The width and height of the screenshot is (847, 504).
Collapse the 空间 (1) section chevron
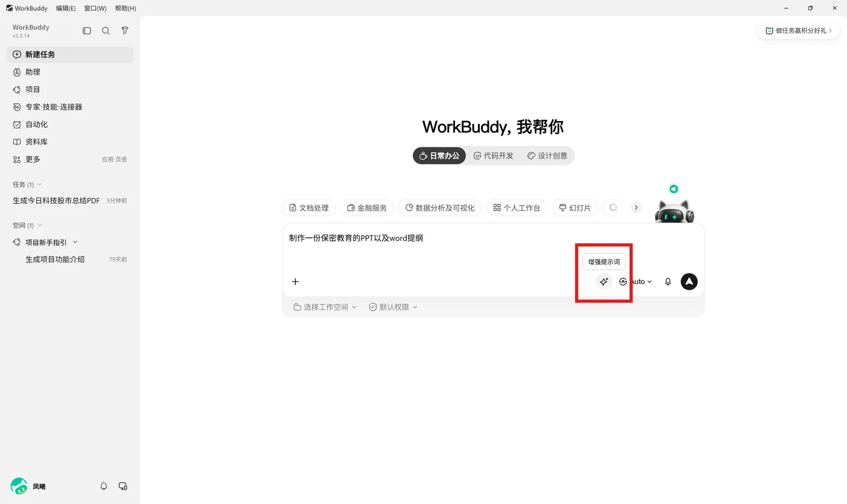(40, 226)
